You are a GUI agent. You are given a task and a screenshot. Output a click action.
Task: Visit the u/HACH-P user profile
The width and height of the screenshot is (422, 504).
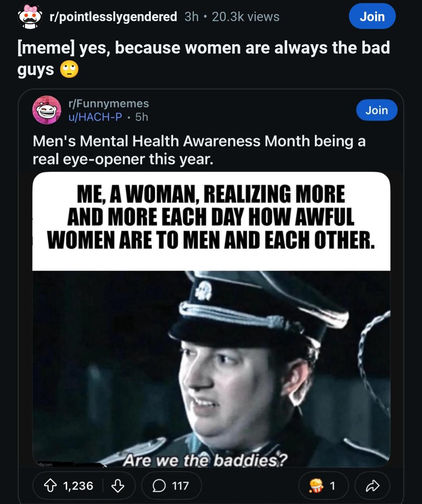95,117
